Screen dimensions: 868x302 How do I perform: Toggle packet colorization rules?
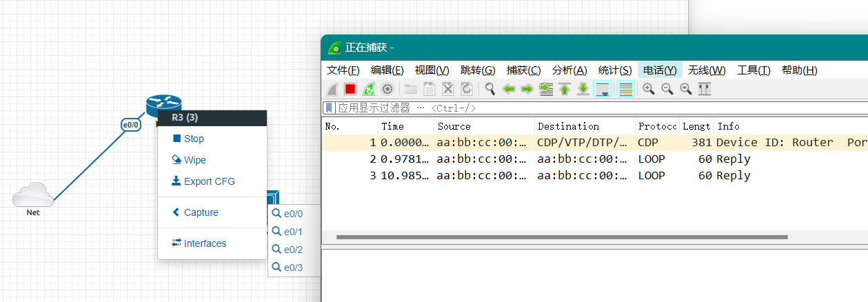625,89
